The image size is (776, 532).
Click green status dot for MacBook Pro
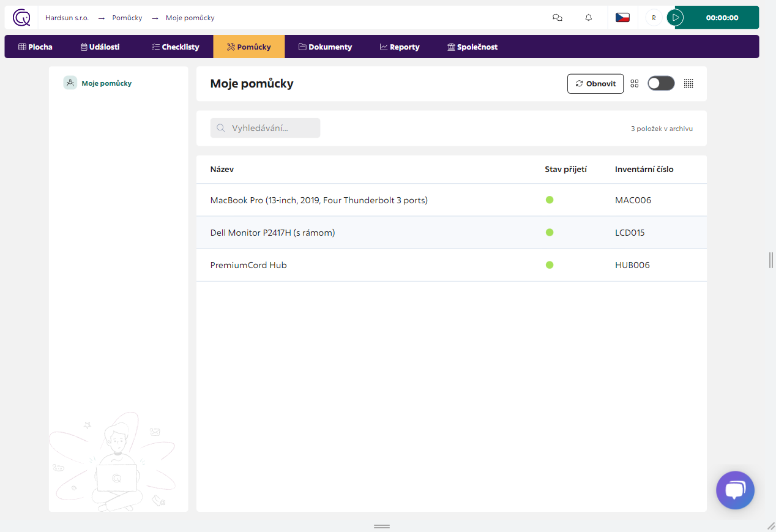(x=550, y=200)
